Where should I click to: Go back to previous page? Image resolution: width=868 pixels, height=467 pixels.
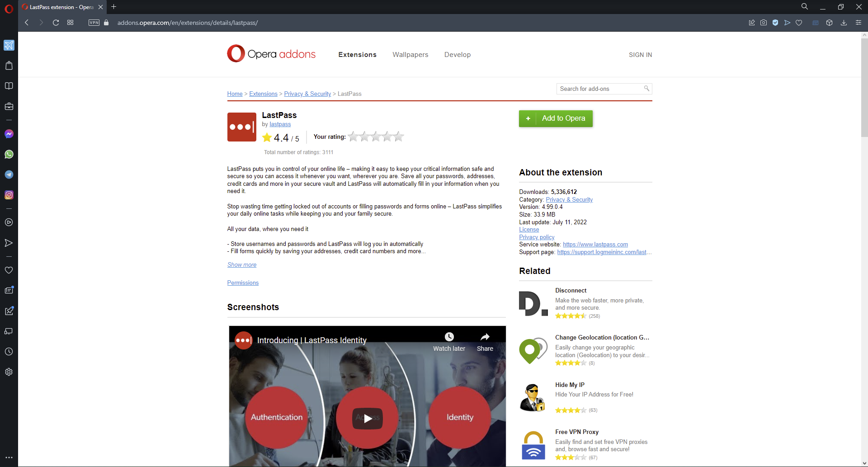27,23
